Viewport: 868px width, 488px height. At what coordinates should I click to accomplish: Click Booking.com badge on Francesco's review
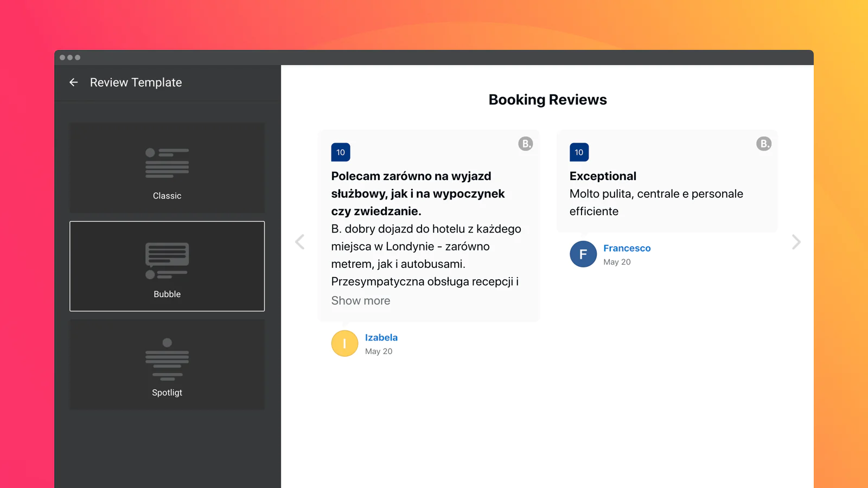(764, 144)
